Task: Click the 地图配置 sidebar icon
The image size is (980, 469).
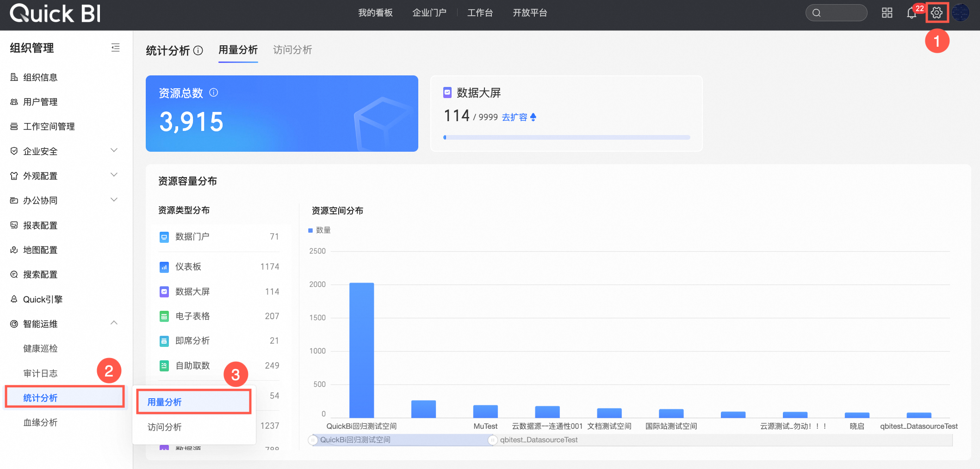Action: tap(14, 250)
